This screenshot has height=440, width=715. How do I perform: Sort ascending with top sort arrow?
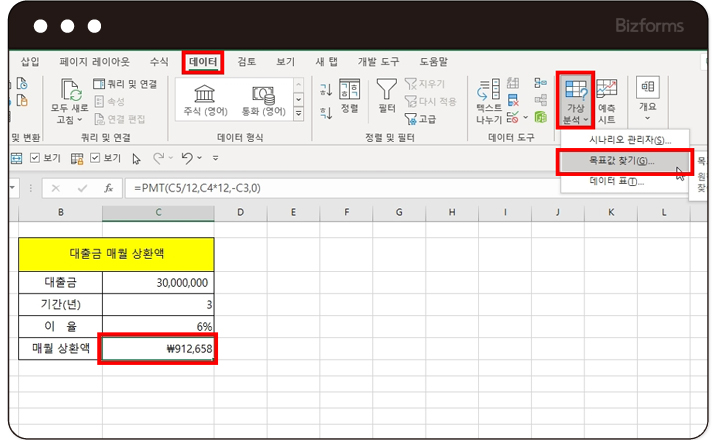326,89
